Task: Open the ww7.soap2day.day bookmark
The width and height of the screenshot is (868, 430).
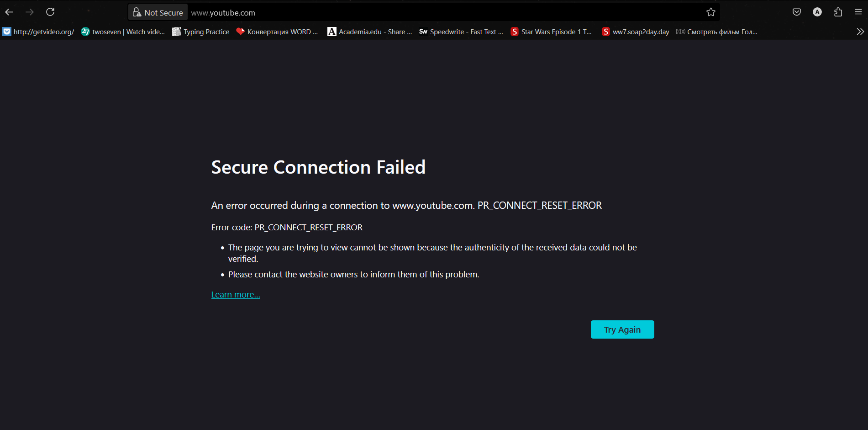Action: pos(636,32)
